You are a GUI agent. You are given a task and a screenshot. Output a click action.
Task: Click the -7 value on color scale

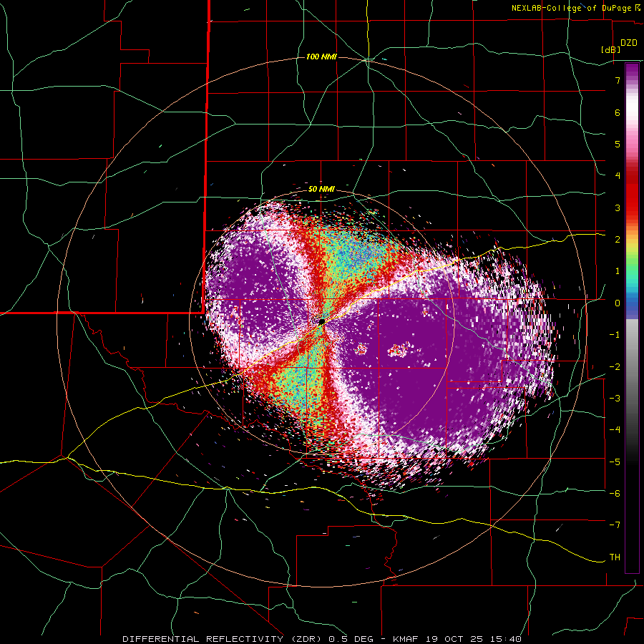615,525
